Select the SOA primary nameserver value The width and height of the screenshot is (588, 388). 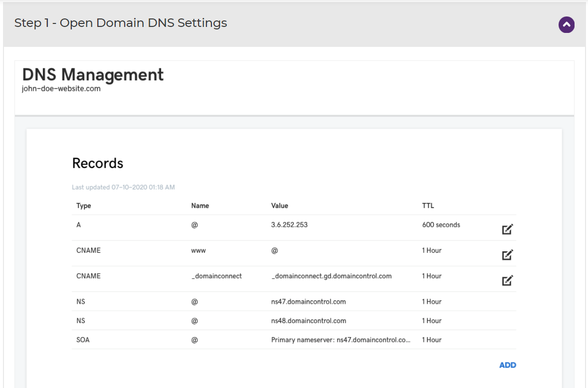[341, 340]
